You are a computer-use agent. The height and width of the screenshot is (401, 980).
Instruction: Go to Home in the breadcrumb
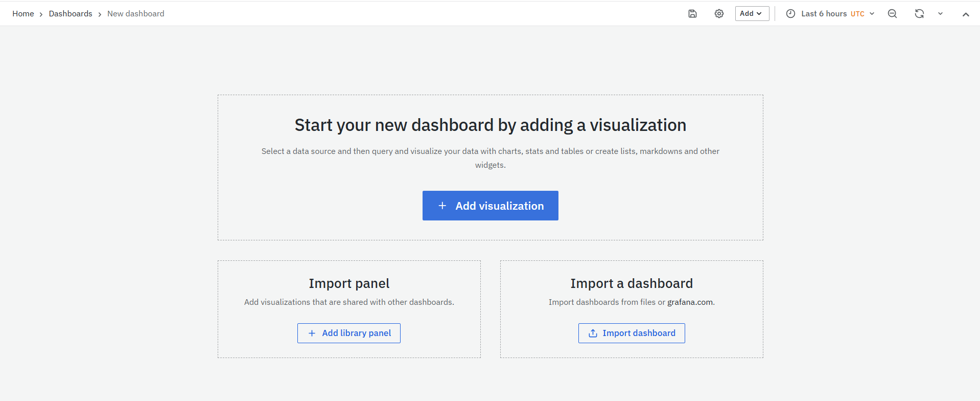23,14
